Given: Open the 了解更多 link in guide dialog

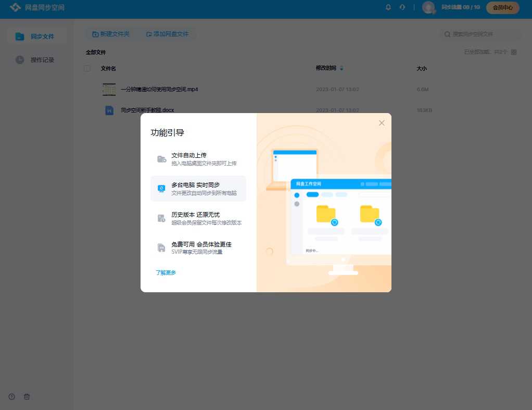Looking at the screenshot, I should 166,272.
